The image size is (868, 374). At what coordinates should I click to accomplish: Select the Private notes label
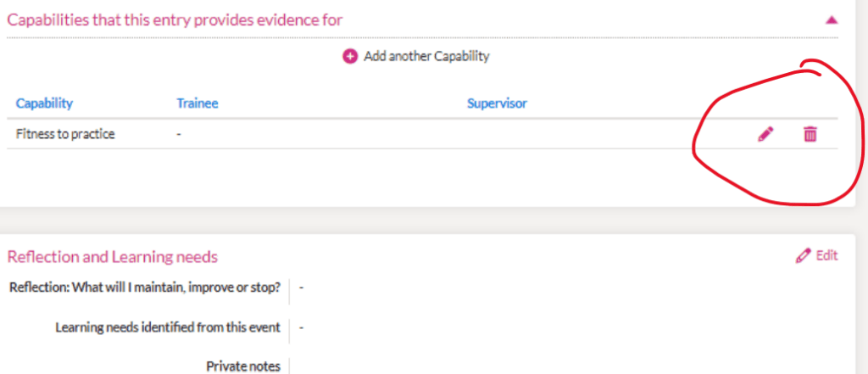243,366
